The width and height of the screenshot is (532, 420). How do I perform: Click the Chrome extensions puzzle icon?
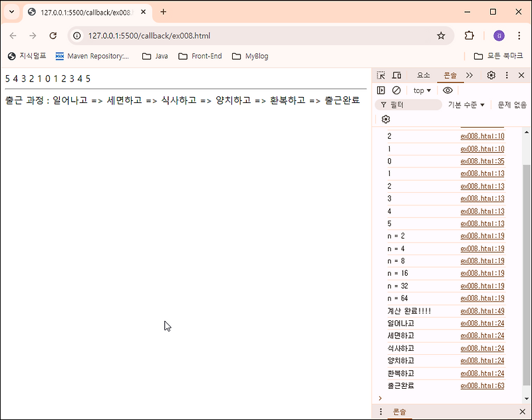469,36
